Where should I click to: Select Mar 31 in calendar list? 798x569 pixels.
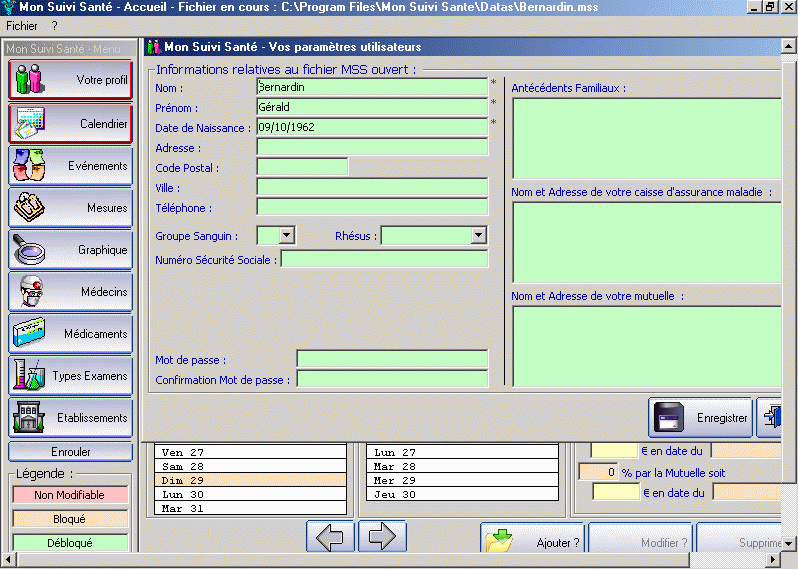tap(250, 508)
